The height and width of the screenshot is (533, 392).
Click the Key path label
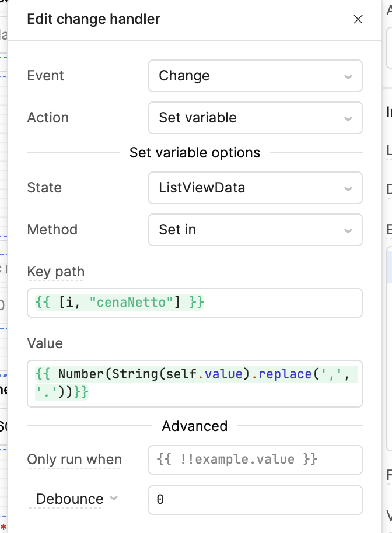(56, 272)
